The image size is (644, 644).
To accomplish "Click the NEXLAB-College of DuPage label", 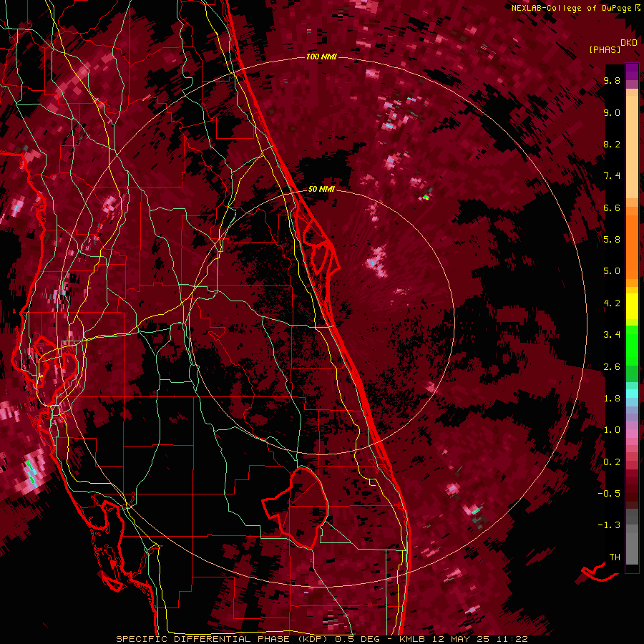I will pyautogui.click(x=572, y=8).
